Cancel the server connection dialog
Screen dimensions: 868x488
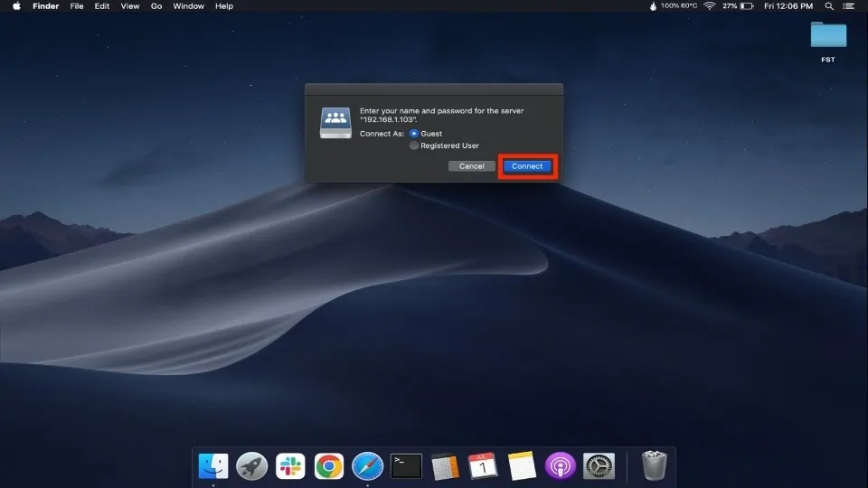tap(472, 166)
